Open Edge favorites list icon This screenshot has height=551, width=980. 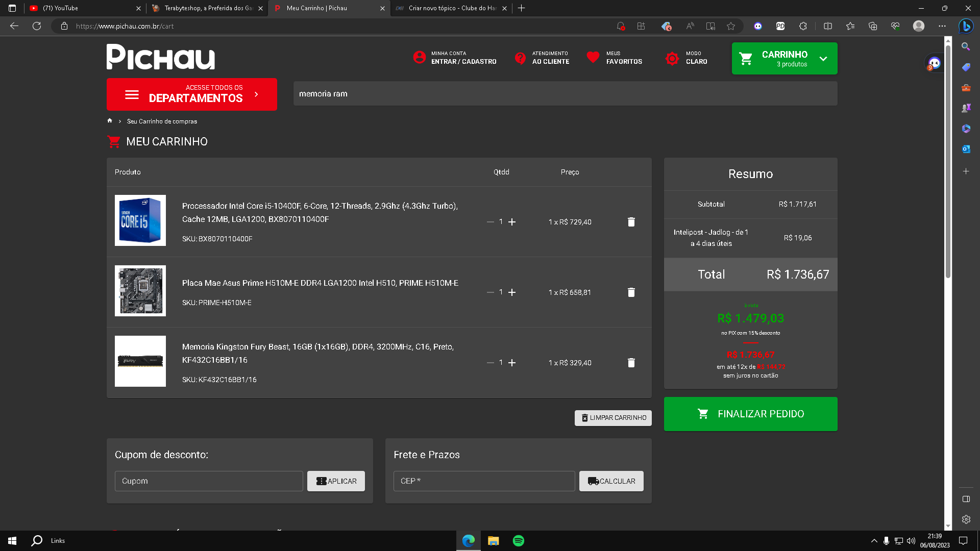850,26
